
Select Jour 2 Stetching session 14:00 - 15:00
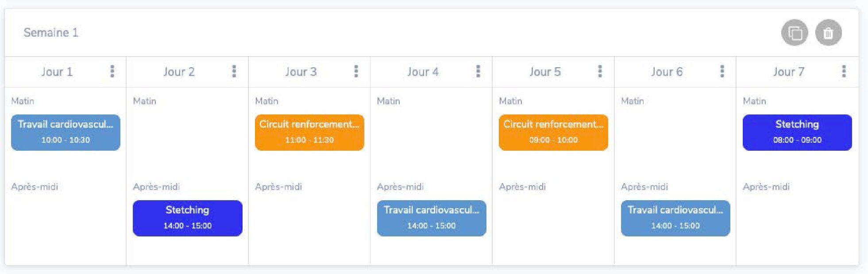point(187,218)
